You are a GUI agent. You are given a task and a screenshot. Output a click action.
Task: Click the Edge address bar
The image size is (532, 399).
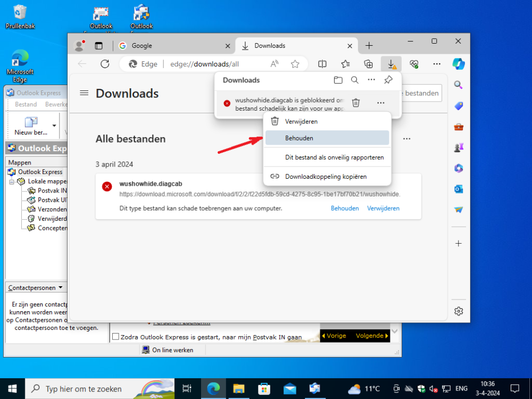click(213, 64)
